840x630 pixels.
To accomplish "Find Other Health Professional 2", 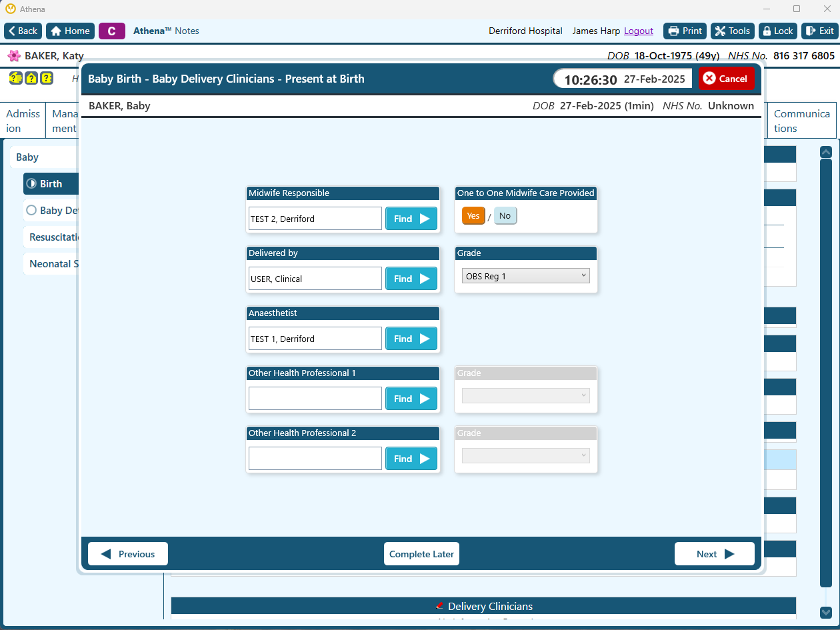I will [x=411, y=459].
